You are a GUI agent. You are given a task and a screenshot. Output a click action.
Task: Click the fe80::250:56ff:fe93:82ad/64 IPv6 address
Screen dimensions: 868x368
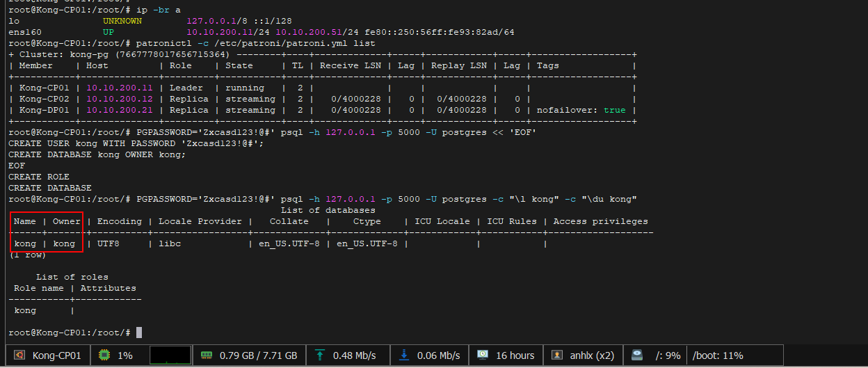[x=440, y=32]
